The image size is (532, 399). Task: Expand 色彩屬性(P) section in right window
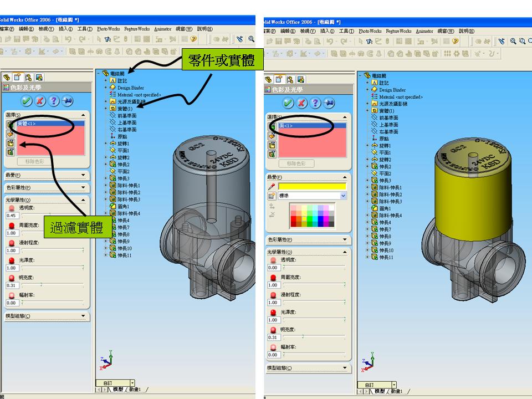345,239
